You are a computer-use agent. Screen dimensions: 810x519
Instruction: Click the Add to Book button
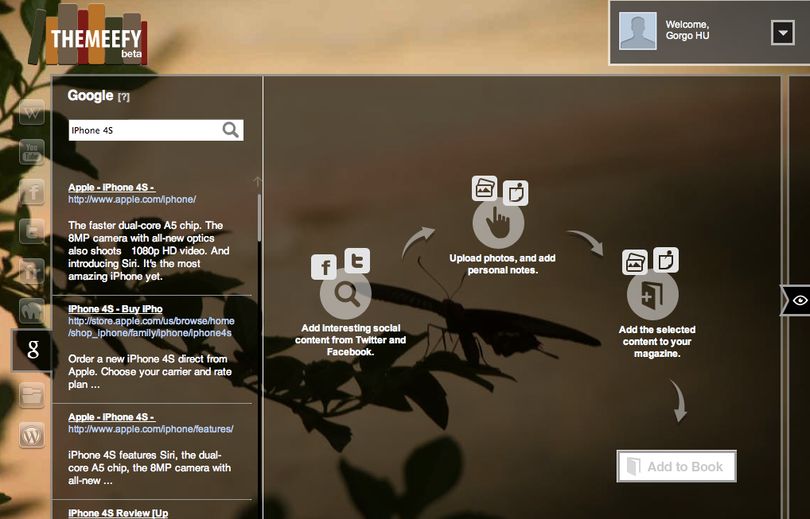click(x=676, y=466)
